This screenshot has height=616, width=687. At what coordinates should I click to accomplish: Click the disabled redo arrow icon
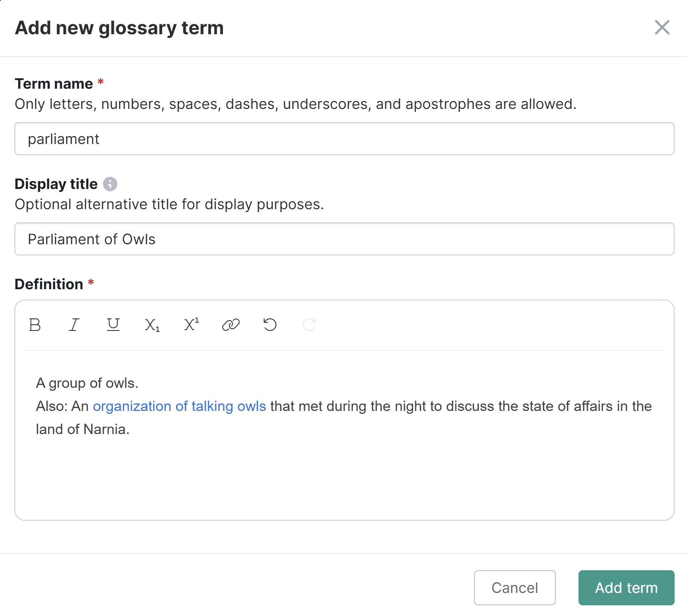[x=309, y=325]
